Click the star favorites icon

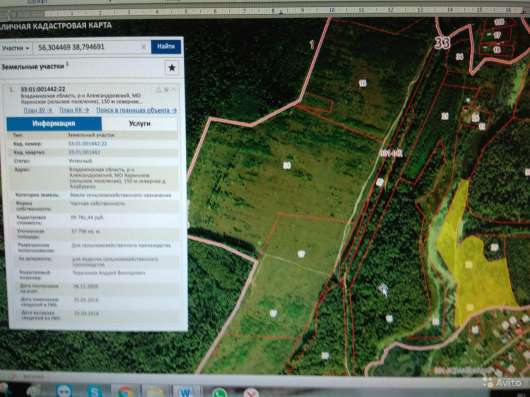click(172, 68)
